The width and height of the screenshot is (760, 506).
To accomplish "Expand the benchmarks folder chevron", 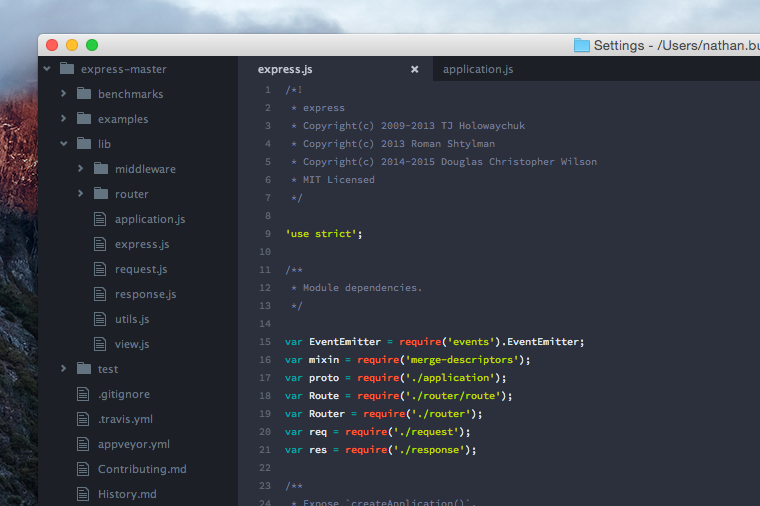I will (x=63, y=94).
